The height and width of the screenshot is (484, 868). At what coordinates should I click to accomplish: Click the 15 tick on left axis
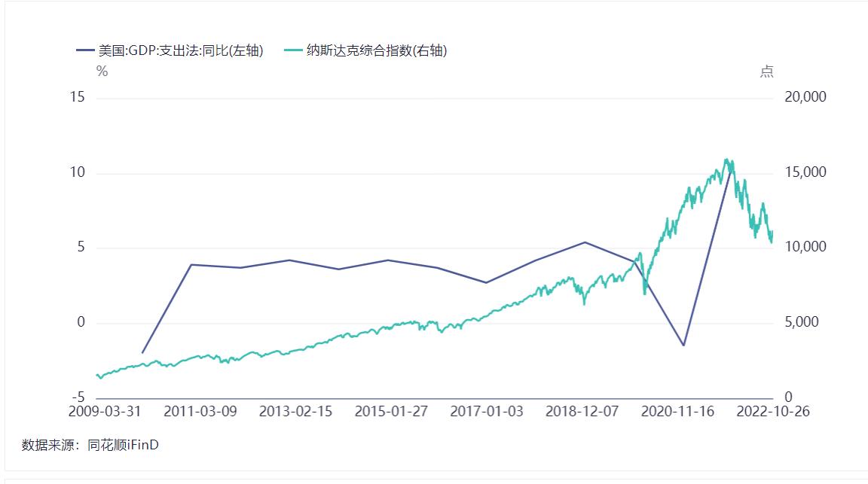[x=78, y=97]
